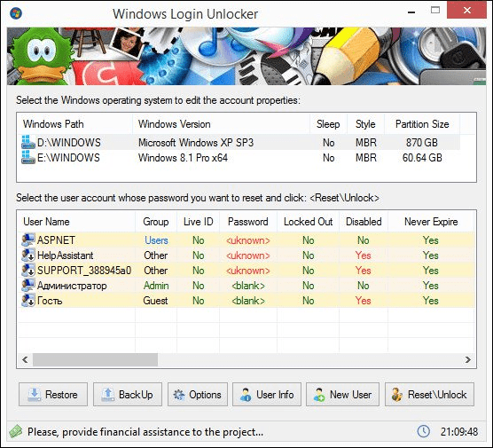Click HelpAssistant's Disabled Yes cell
The width and height of the screenshot is (493, 448).
point(364,255)
